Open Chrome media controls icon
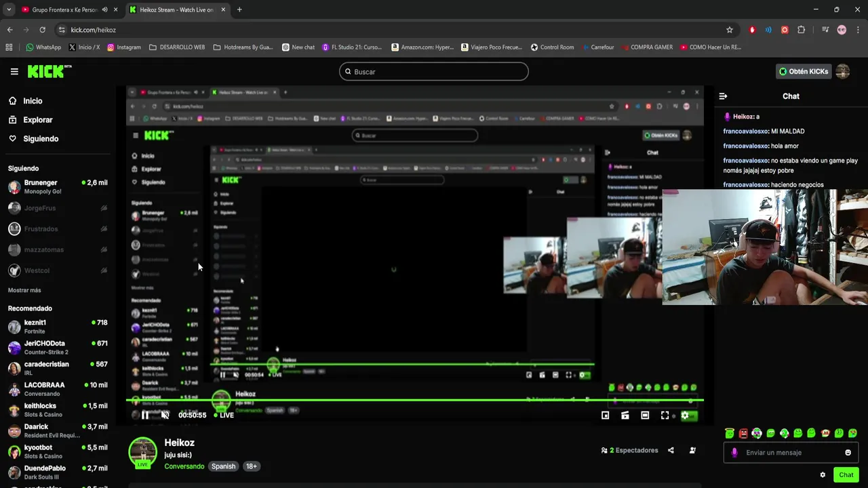 (825, 30)
